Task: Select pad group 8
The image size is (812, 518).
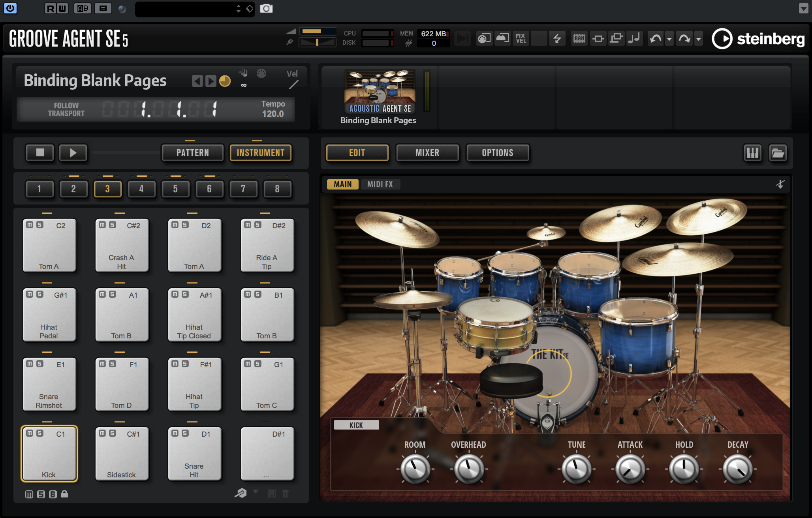Action: [x=277, y=189]
